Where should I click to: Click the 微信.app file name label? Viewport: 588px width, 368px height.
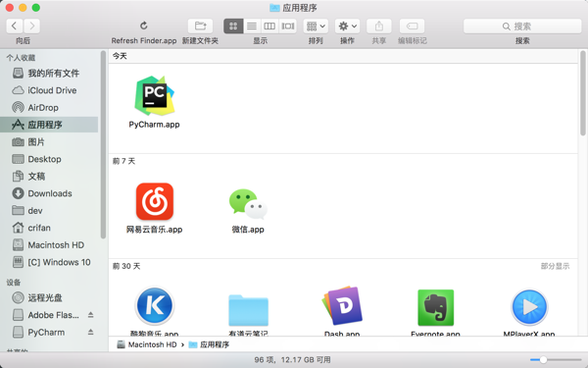coord(248,230)
